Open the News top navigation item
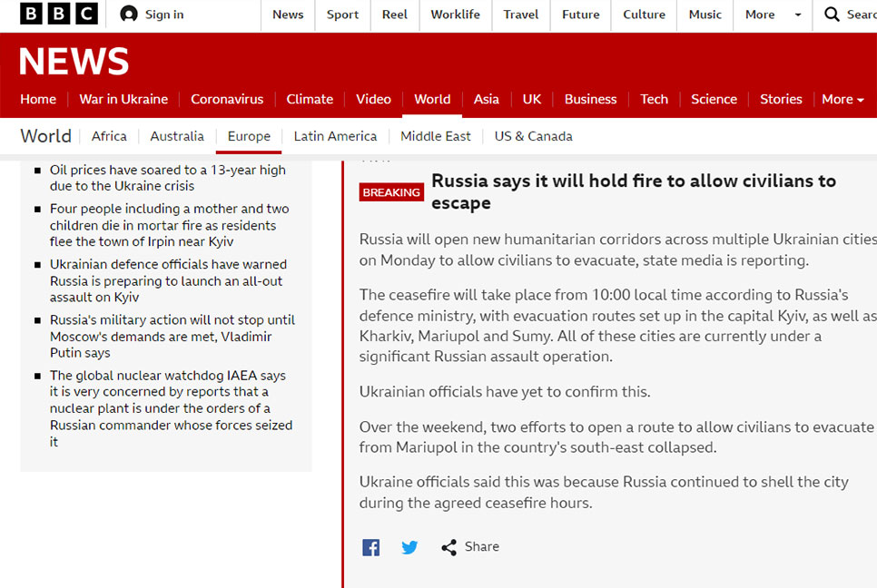The width and height of the screenshot is (877, 588). click(288, 15)
